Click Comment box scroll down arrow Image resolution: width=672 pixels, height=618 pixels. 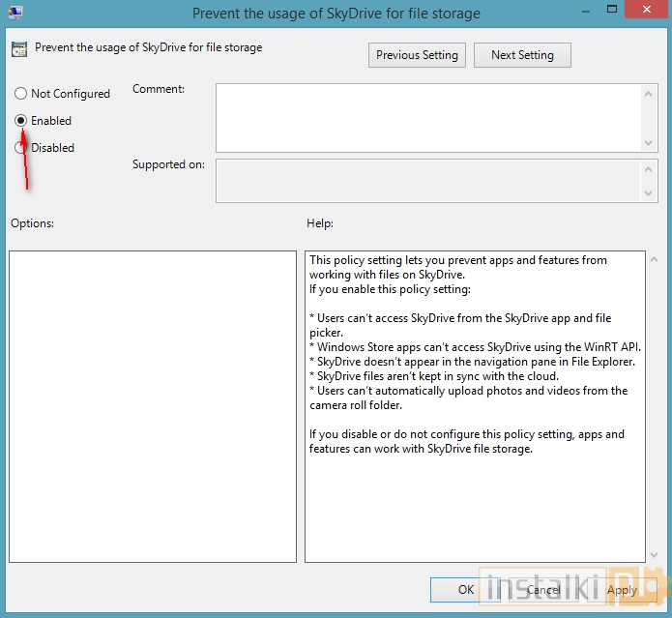click(649, 143)
